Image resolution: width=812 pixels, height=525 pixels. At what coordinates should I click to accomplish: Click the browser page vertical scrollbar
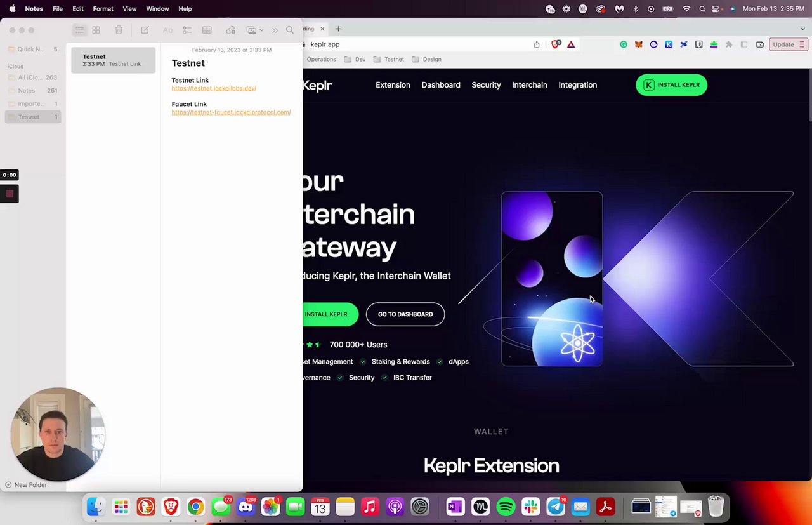click(x=809, y=95)
